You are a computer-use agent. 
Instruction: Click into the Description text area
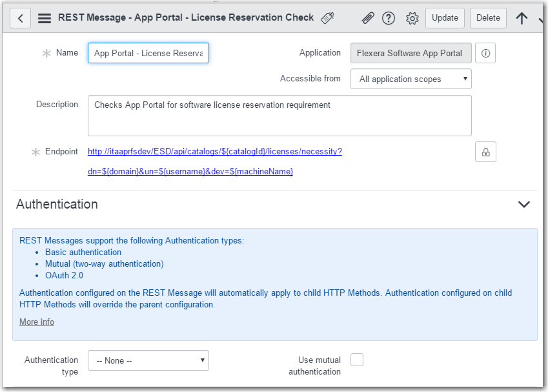coord(279,116)
